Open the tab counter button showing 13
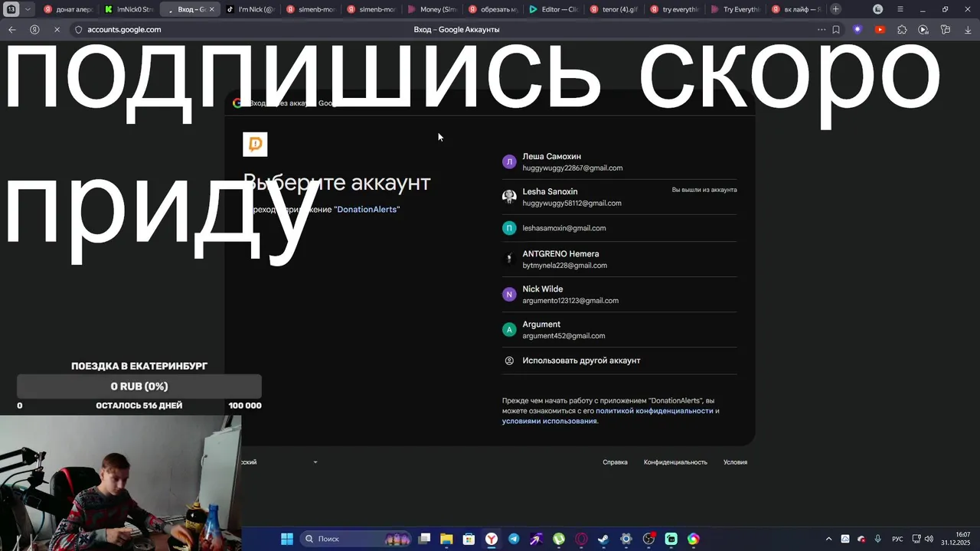Screen dimensions: 980x551 click(x=11, y=9)
